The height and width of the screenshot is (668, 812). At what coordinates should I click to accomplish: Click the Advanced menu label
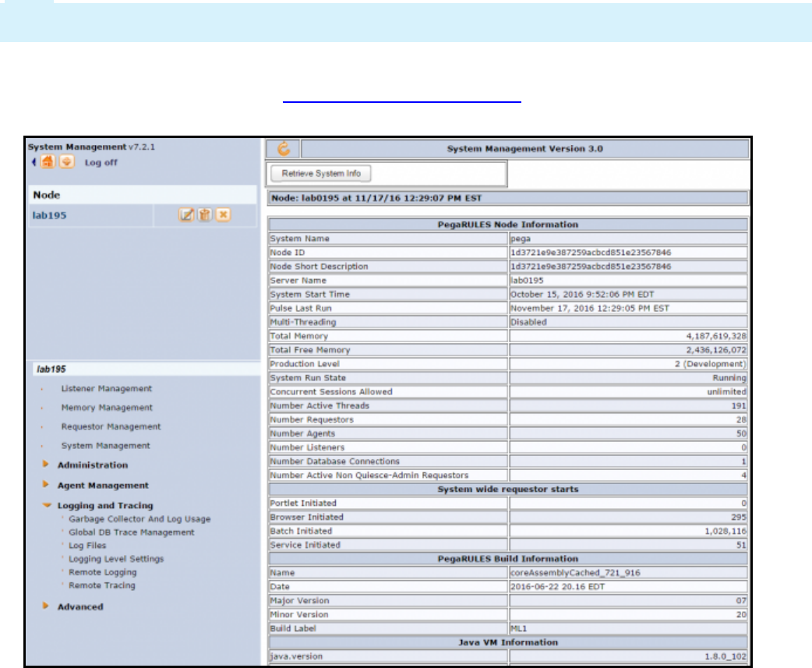click(x=80, y=606)
